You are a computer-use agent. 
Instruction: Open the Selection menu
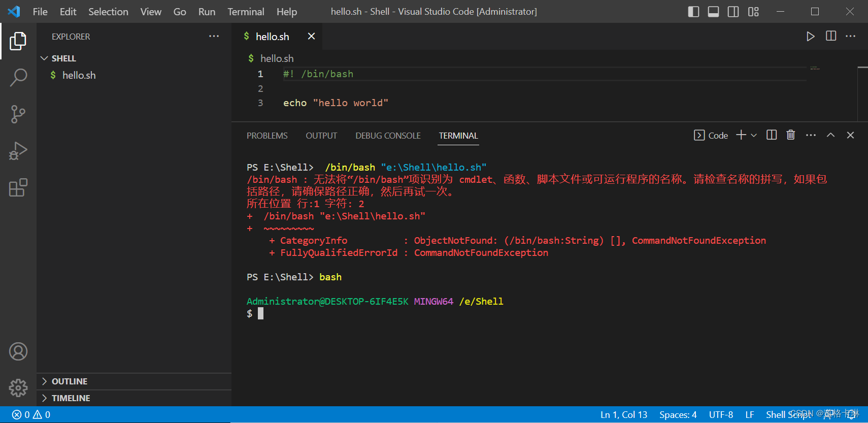108,12
